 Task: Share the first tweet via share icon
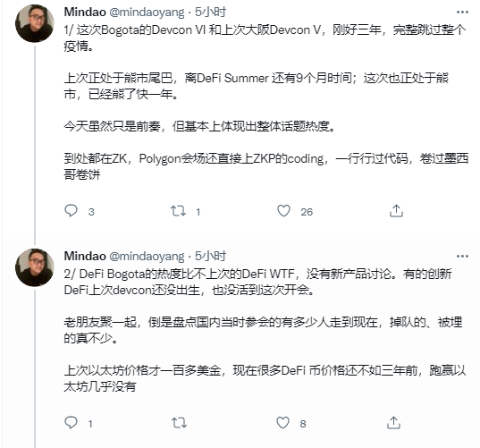pyautogui.click(x=396, y=211)
